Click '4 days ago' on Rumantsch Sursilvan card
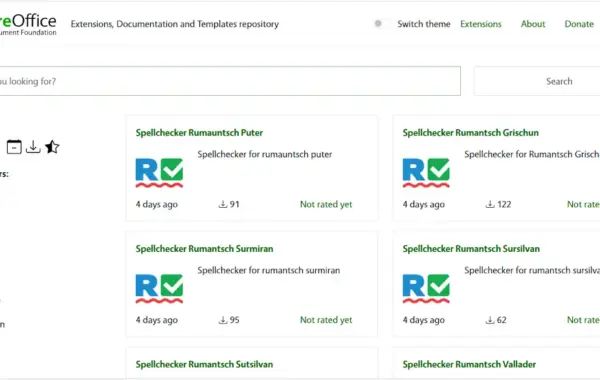The width and height of the screenshot is (600, 380). (x=424, y=320)
